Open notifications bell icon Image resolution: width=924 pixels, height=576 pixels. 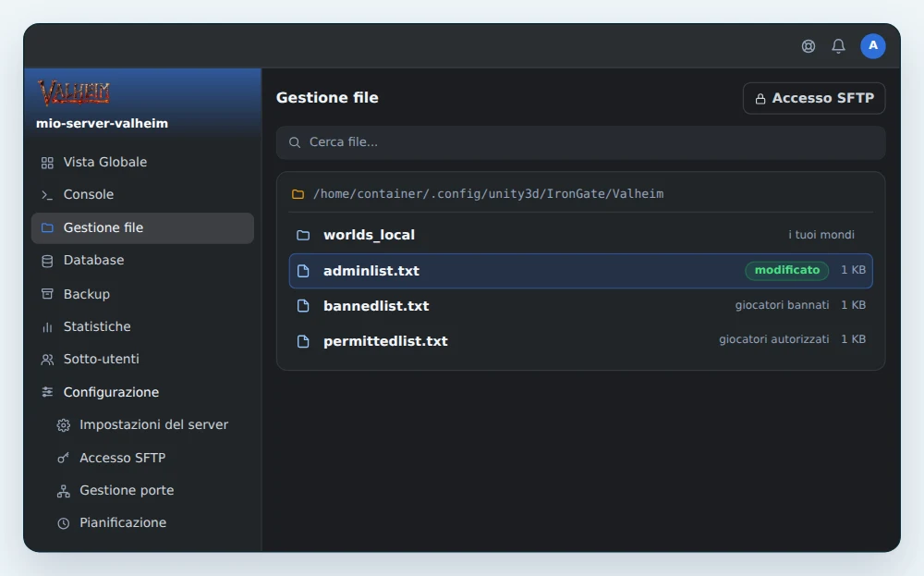point(839,46)
